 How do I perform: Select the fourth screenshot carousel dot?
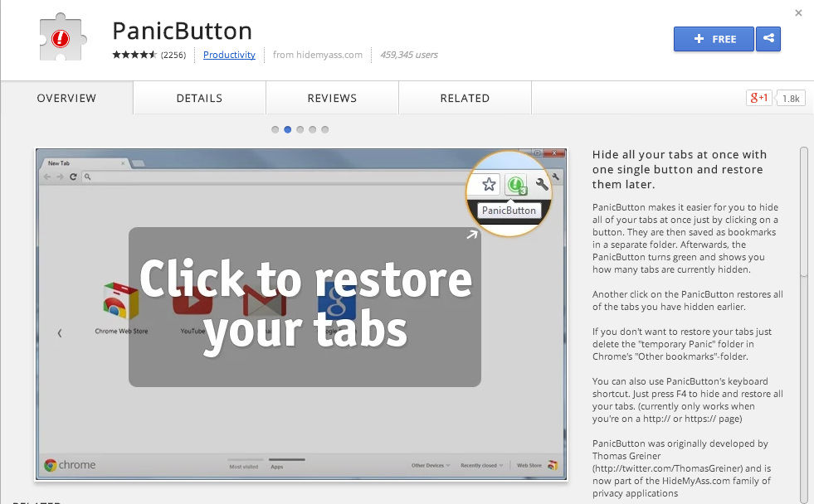click(313, 129)
